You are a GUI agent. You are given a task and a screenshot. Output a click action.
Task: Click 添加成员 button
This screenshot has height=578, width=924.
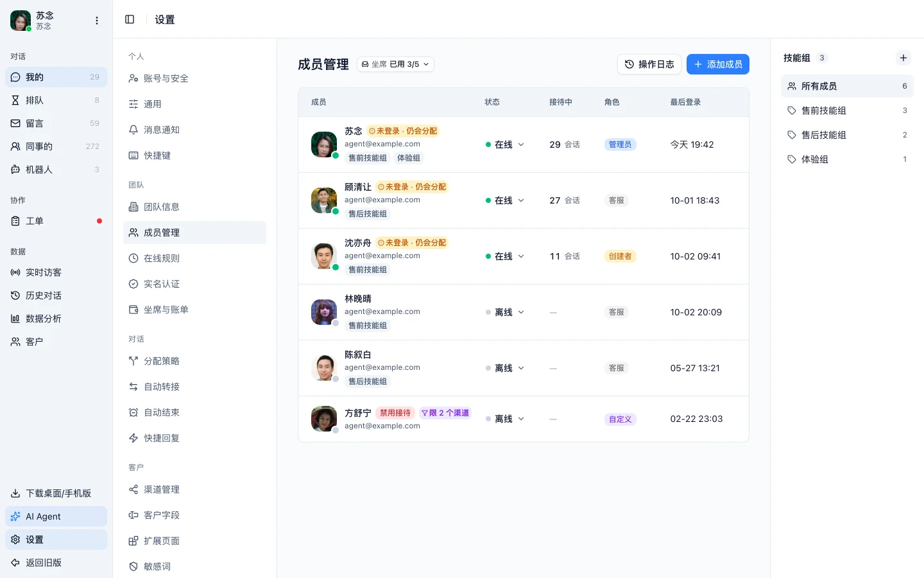(x=718, y=64)
